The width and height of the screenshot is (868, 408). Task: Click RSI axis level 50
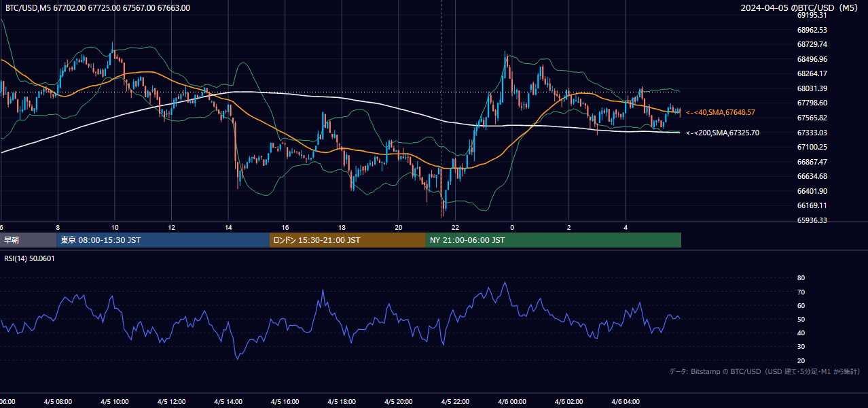801,319
